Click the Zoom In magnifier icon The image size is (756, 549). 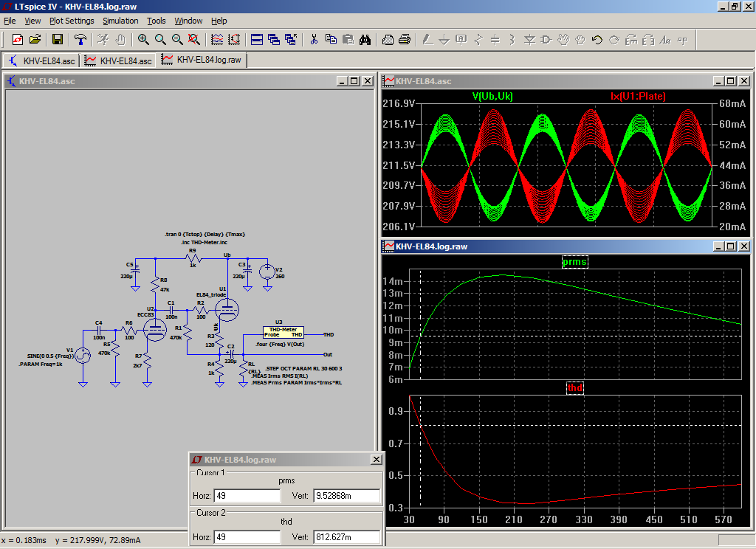tap(142, 40)
